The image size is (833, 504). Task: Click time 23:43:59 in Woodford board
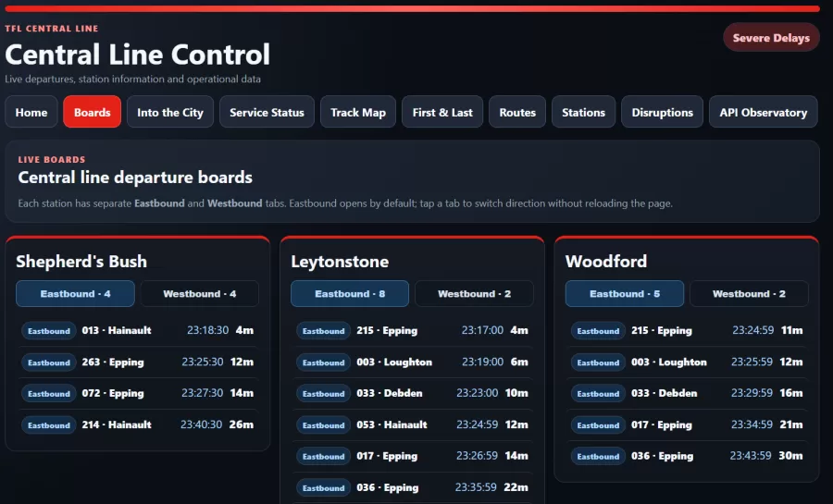751,456
